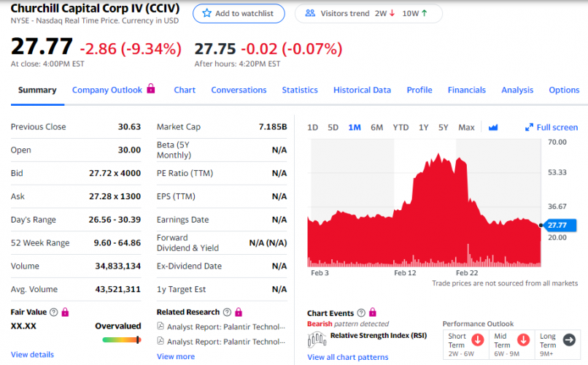Screen dimensions: 588x365
Task: Click the Day's Range value 26.56 - 30.39
Action: point(115,220)
